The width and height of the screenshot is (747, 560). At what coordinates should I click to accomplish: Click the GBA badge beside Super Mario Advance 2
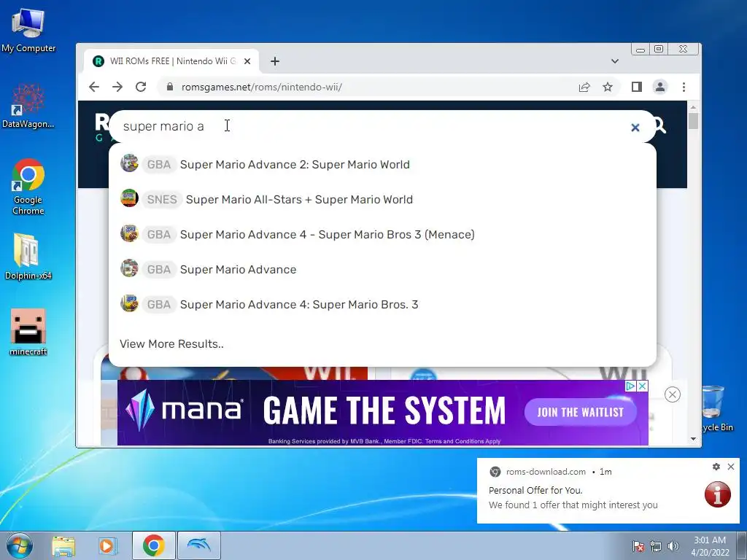tap(159, 164)
